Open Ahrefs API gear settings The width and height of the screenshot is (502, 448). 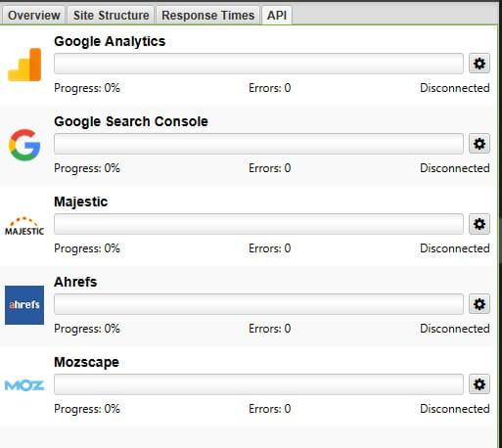[479, 304]
